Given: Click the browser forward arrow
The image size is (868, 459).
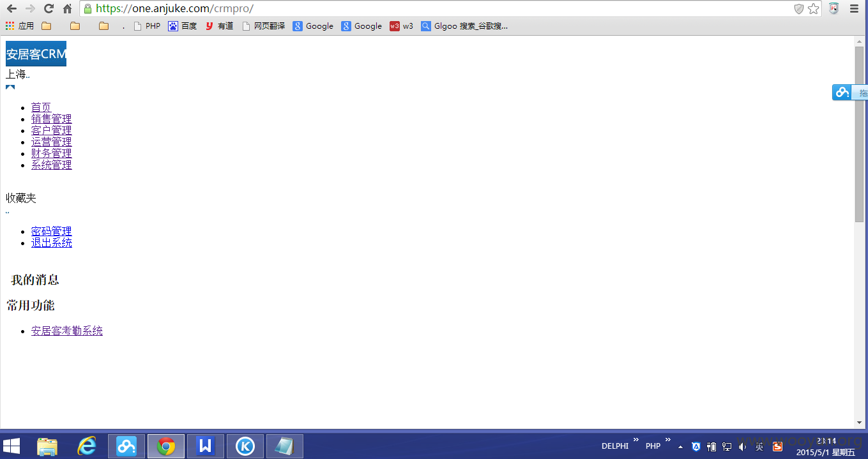Looking at the screenshot, I should 30,8.
